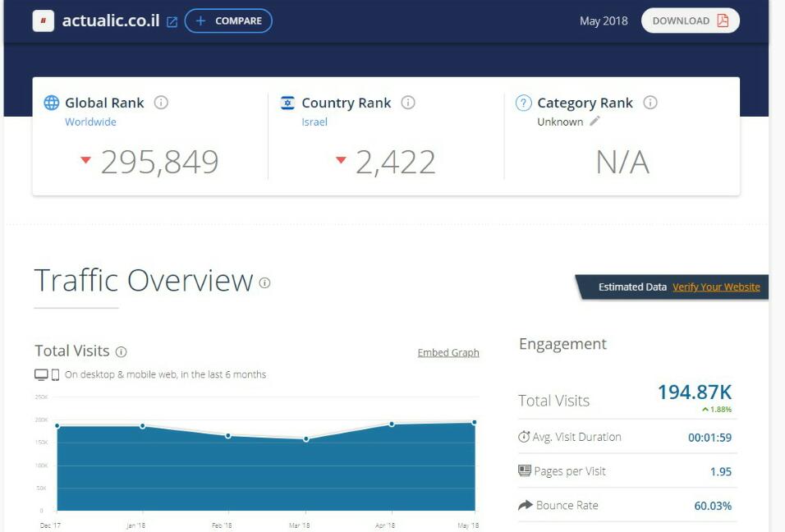Open actualic.co.il external link icon
The image size is (785, 532).
pos(172,22)
